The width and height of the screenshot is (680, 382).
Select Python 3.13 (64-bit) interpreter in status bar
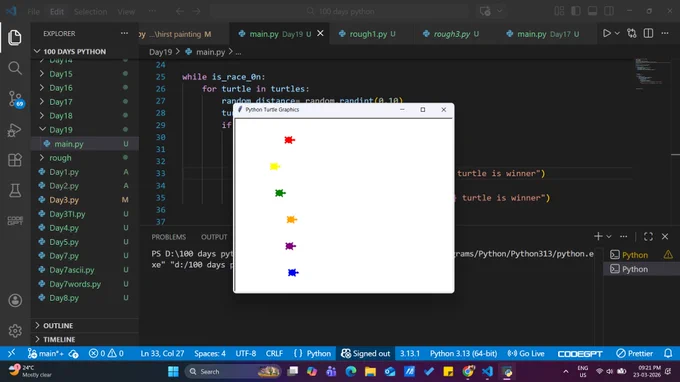coord(463,354)
